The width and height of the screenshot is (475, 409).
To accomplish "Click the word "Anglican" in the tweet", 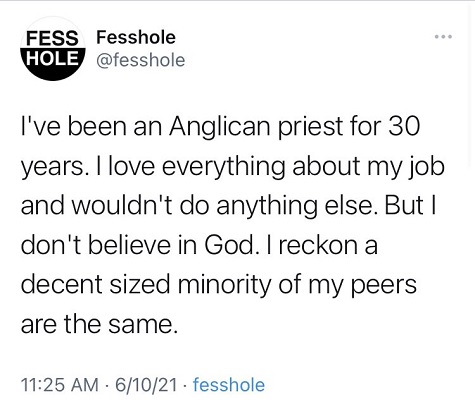I will click(x=219, y=128).
